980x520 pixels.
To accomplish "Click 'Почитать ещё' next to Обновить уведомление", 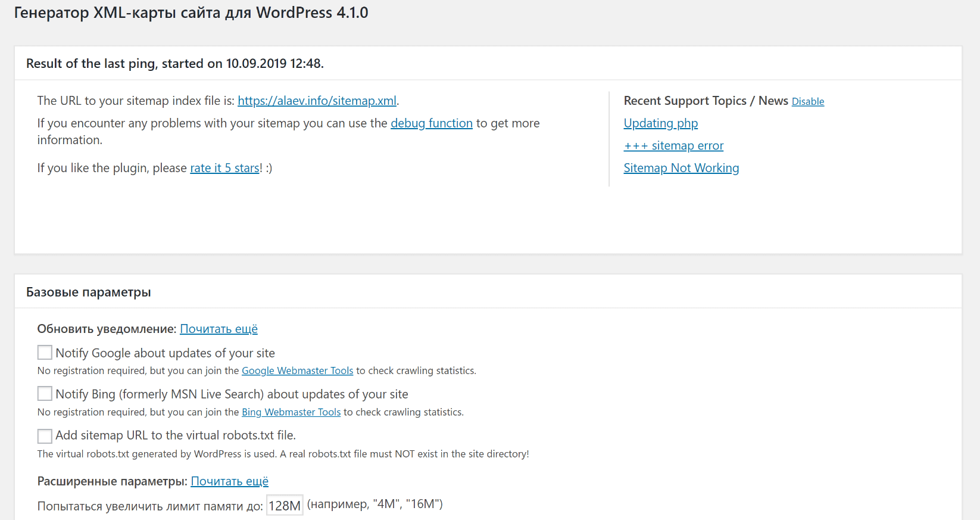I will (219, 329).
